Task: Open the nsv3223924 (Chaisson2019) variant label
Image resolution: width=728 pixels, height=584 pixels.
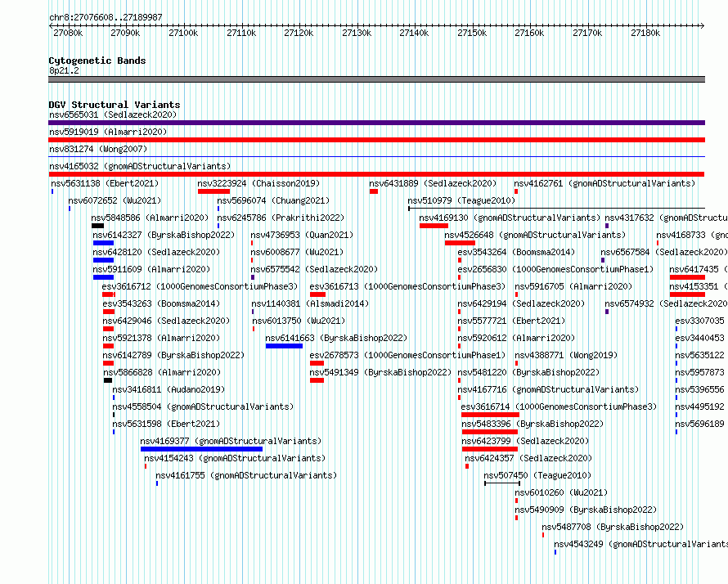Action: 258,183
